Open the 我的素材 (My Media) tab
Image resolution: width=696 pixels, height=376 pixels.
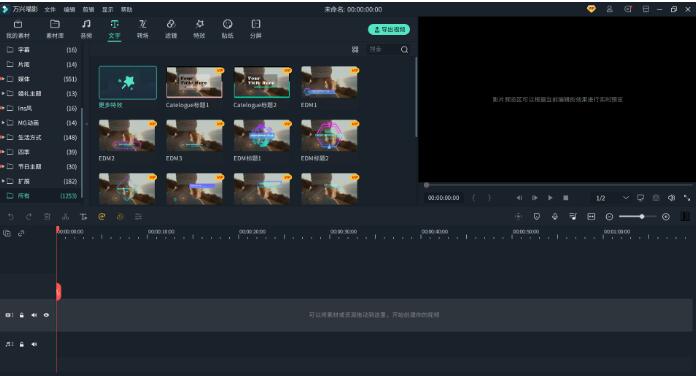18,29
